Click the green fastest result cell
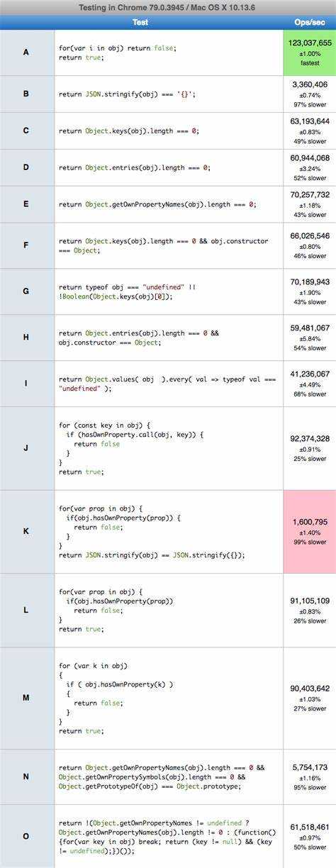This screenshot has height=868, width=336. coord(309,52)
